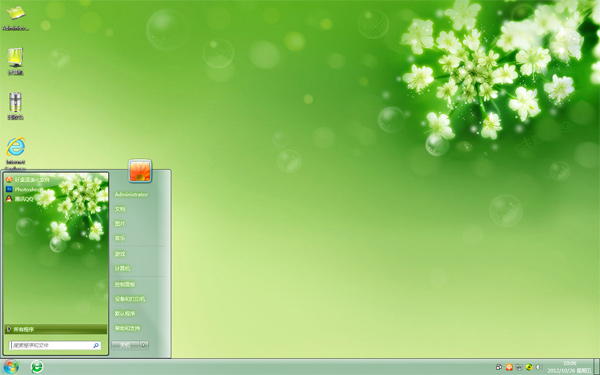Open 控制面板 in the Start menu
The width and height of the screenshot is (600, 375).
coord(125,284)
